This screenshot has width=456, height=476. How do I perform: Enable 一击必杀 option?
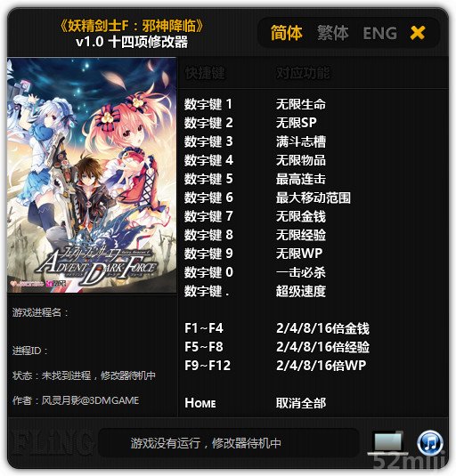301,272
